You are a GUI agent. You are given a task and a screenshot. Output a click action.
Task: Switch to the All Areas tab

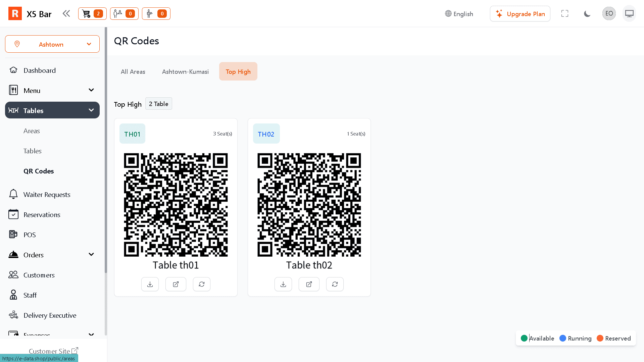133,71
